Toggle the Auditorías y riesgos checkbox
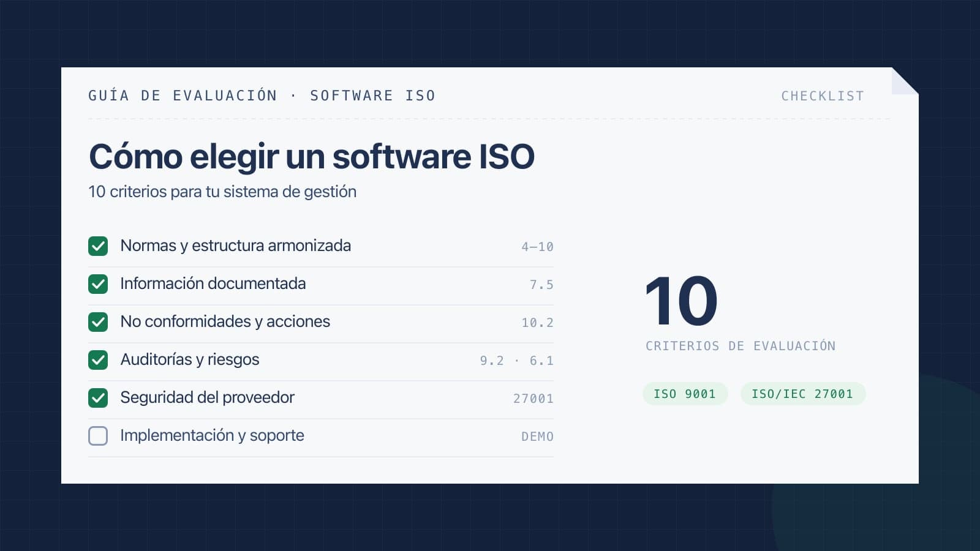 [x=98, y=360]
